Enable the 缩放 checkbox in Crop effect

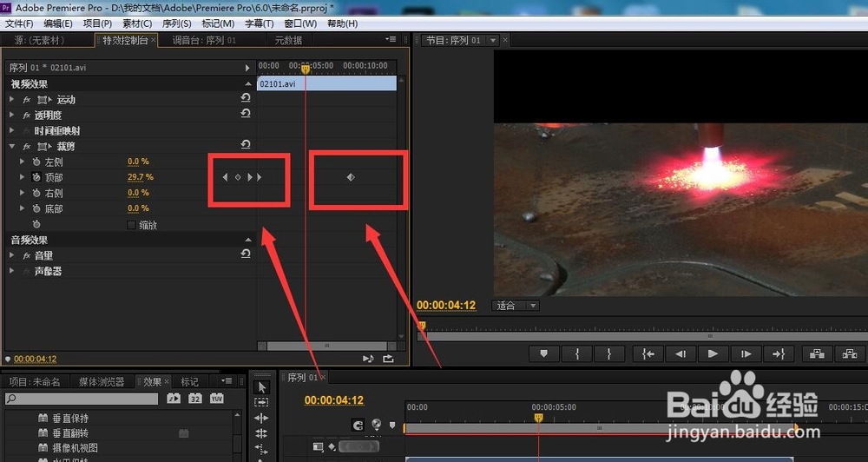(x=131, y=225)
